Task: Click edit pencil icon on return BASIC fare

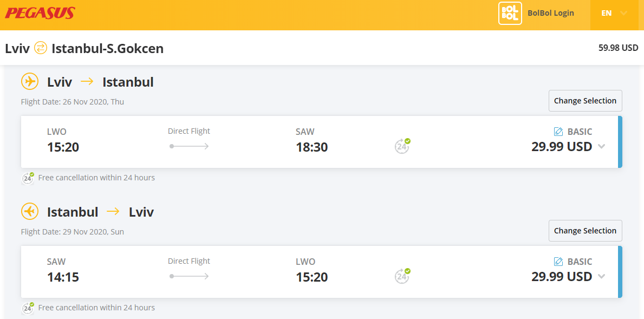Action: (x=558, y=262)
